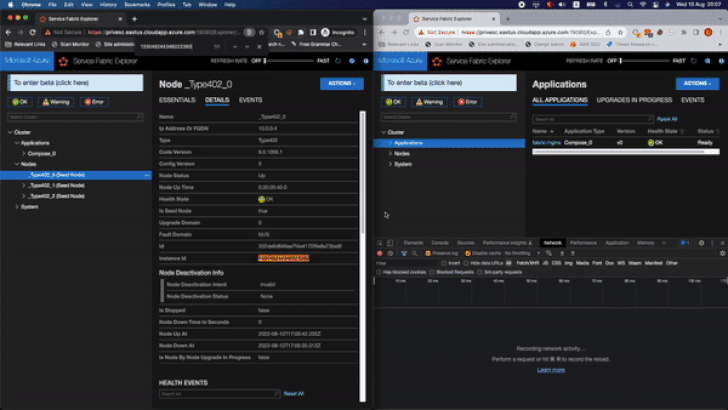Image resolution: width=728 pixels, height=410 pixels.
Task: Adjust the Refresh Rate slider in left window
Action: point(292,61)
